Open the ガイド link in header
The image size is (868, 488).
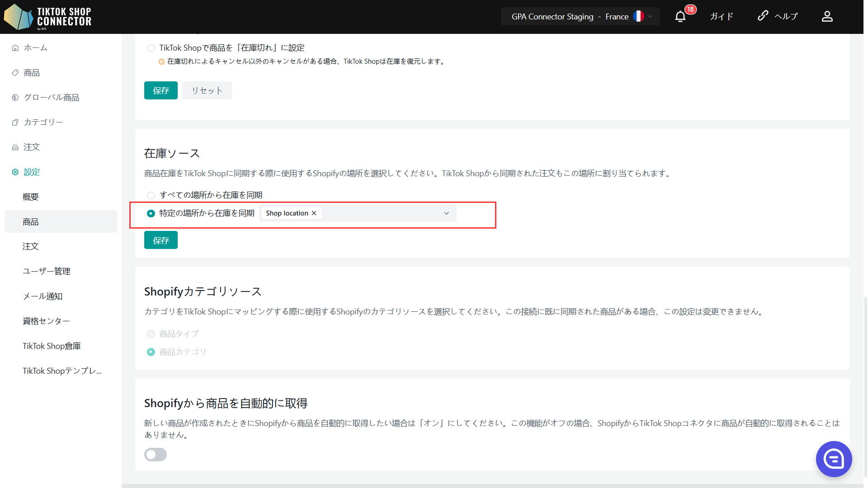(x=722, y=17)
